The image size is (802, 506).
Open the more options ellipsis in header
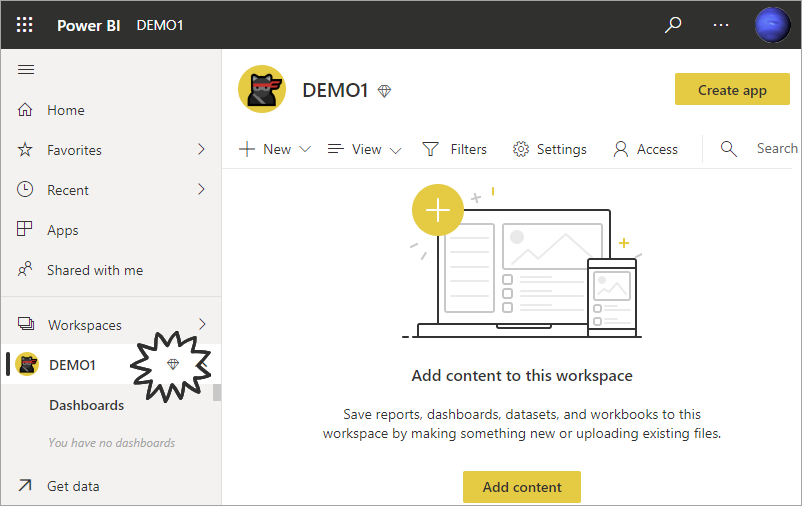tap(721, 25)
